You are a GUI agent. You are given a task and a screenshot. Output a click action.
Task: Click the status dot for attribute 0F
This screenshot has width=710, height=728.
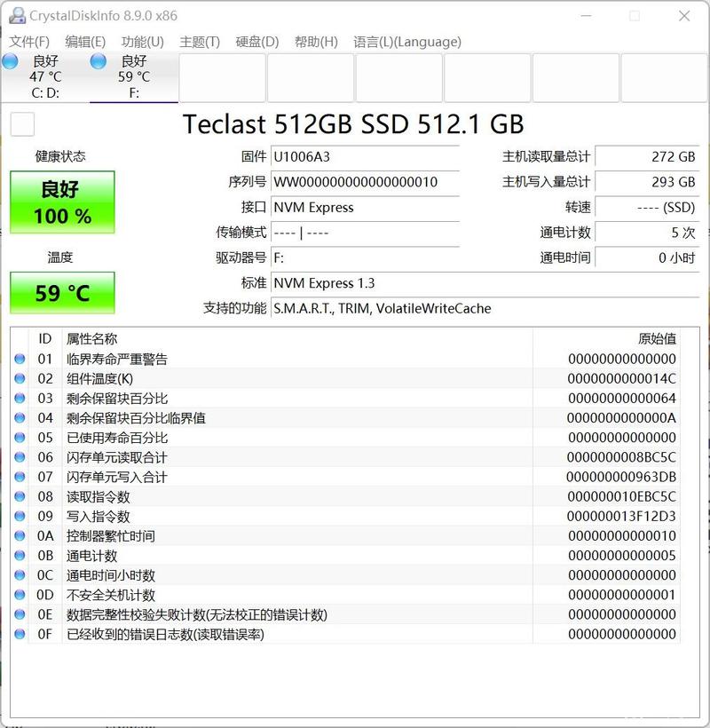pos(20,634)
